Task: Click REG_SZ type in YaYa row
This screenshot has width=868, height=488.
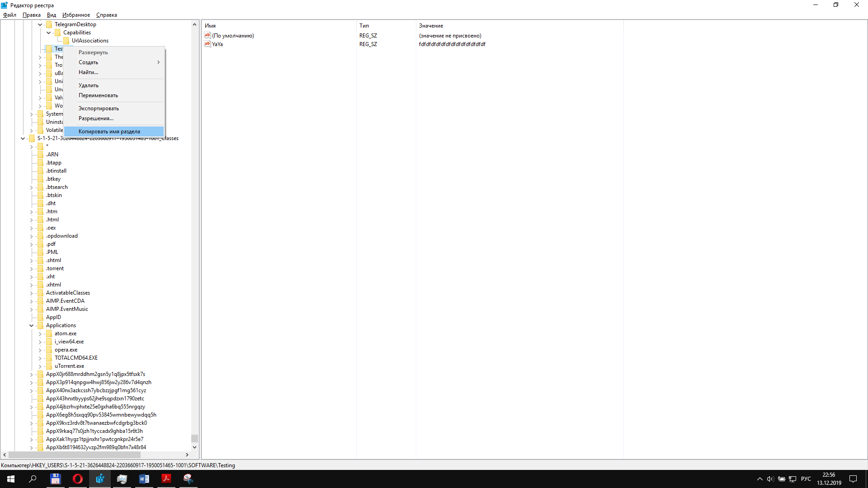Action: [x=368, y=44]
